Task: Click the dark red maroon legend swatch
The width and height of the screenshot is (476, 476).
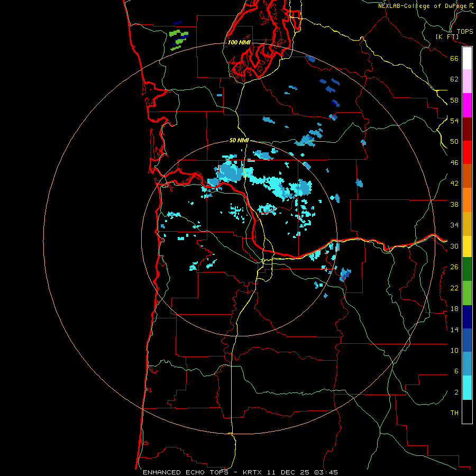Action: coord(467,129)
